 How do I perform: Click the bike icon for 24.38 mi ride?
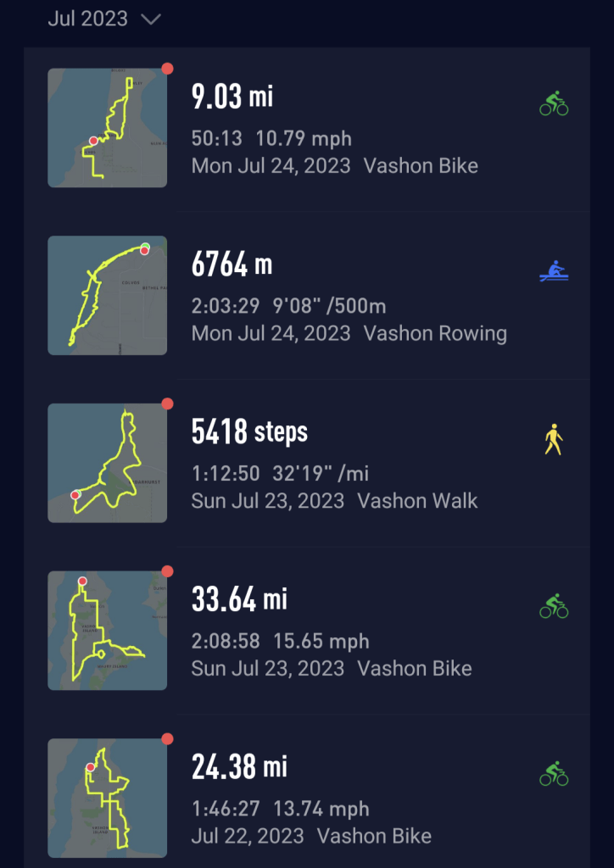[x=554, y=774]
